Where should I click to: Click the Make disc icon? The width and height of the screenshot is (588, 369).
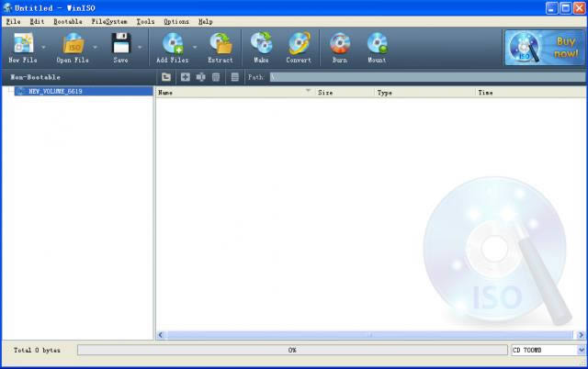[261, 44]
